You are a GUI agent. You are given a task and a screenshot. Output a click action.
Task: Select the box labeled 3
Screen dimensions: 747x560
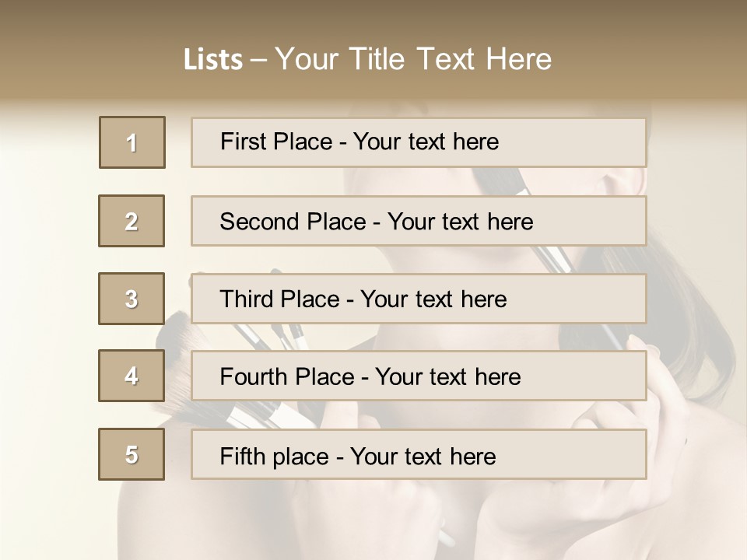point(132,299)
